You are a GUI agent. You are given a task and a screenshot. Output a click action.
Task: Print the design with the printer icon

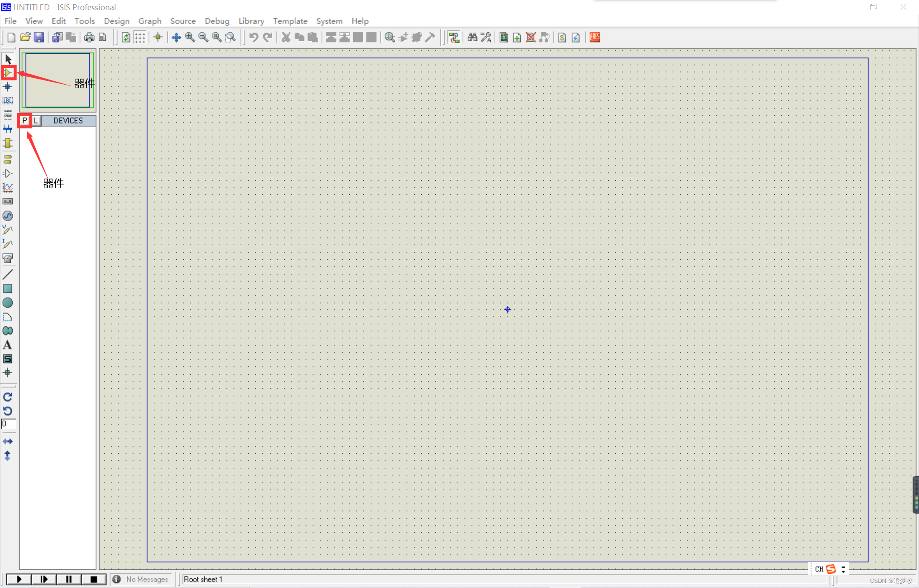pos(89,37)
